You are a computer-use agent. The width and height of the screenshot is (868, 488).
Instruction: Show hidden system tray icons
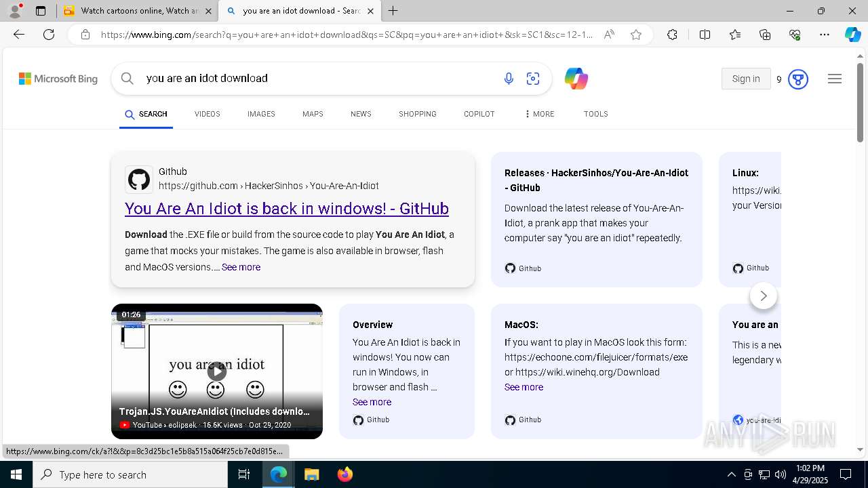[x=731, y=474]
